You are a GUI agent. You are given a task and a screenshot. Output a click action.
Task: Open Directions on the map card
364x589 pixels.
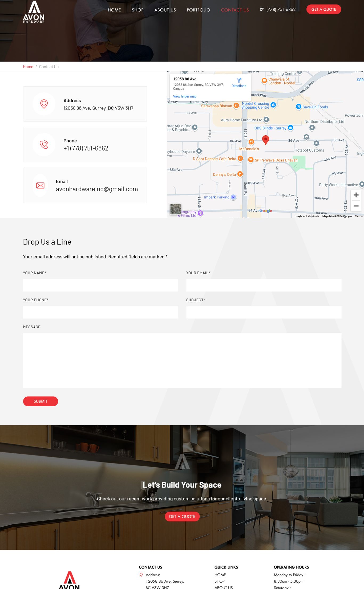pos(239,82)
